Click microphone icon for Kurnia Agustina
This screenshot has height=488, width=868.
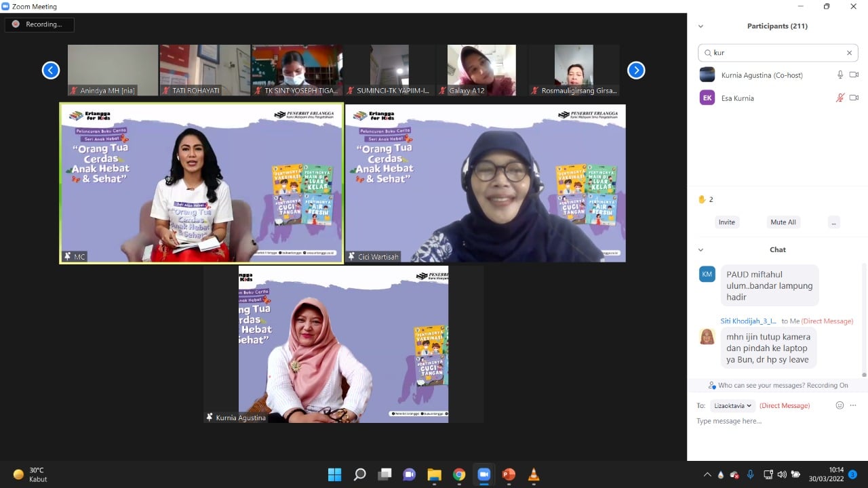coord(840,75)
